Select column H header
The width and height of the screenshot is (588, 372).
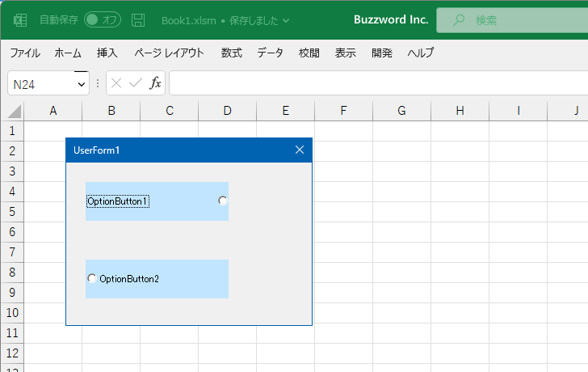[460, 111]
